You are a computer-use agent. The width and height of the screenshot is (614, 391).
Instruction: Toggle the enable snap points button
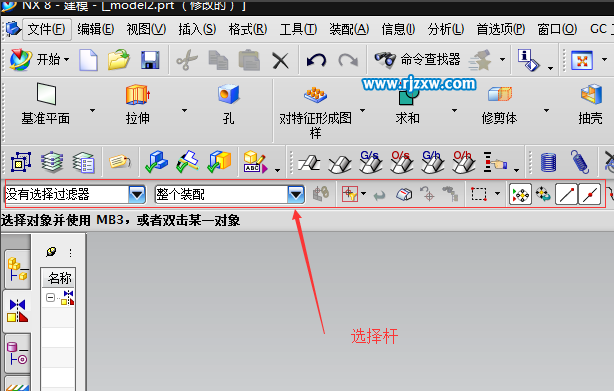tap(520, 194)
